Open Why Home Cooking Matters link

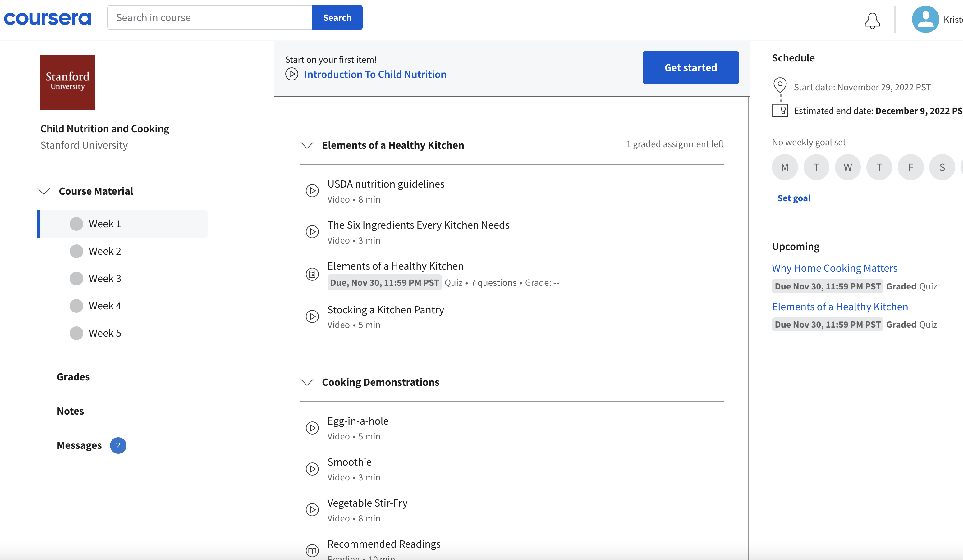834,268
